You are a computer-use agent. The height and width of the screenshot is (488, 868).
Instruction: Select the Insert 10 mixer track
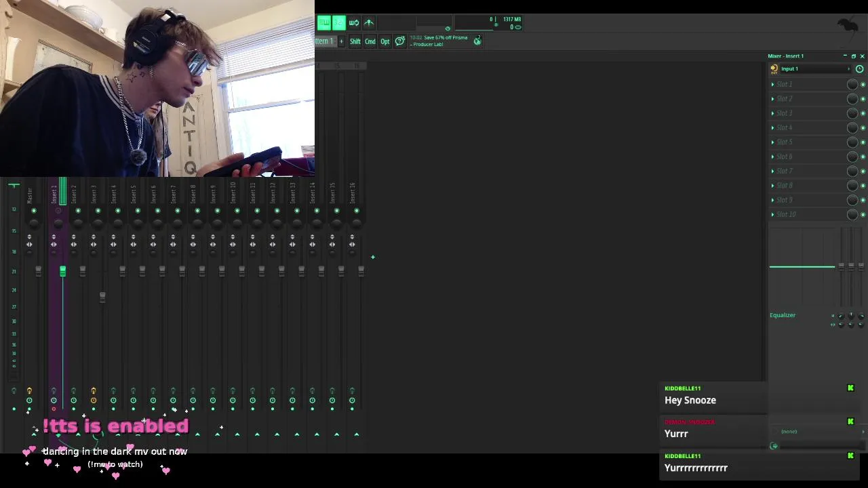[x=233, y=193]
